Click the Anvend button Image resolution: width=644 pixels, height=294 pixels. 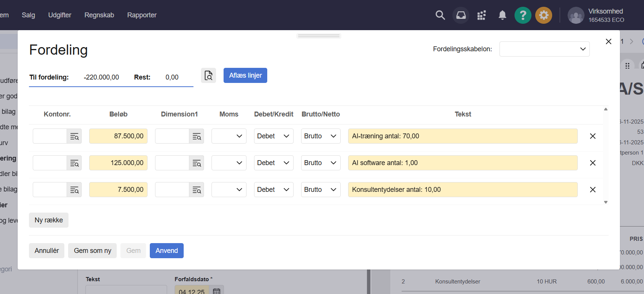tap(166, 251)
